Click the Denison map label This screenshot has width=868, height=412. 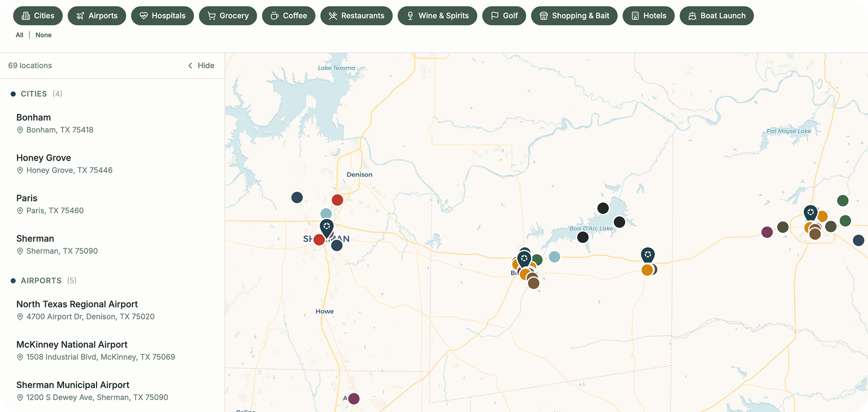point(360,175)
